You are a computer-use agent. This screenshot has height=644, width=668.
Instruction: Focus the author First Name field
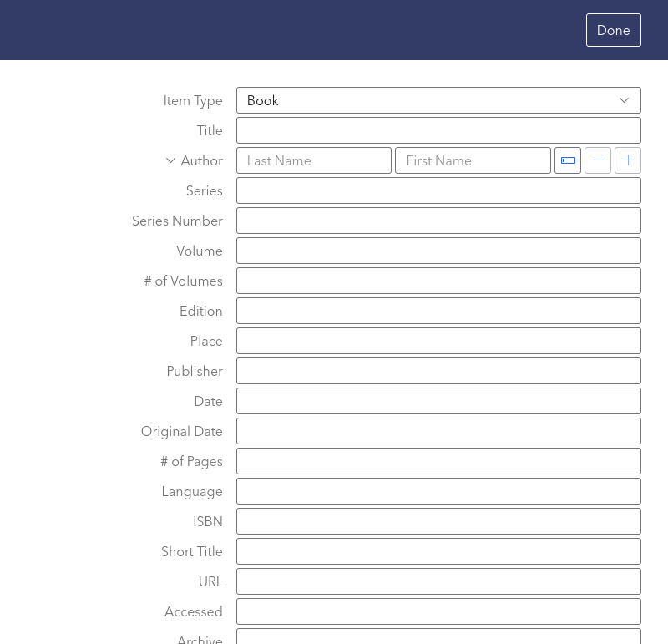(x=473, y=160)
